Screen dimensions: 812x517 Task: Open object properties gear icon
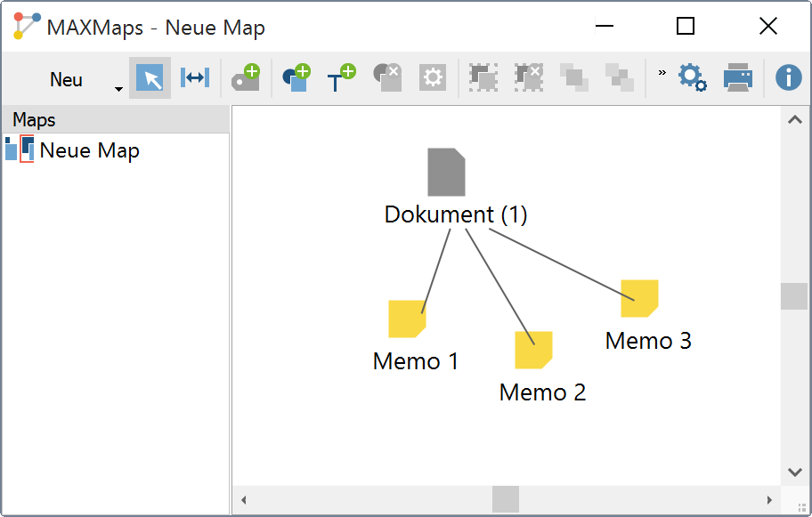[x=433, y=77]
